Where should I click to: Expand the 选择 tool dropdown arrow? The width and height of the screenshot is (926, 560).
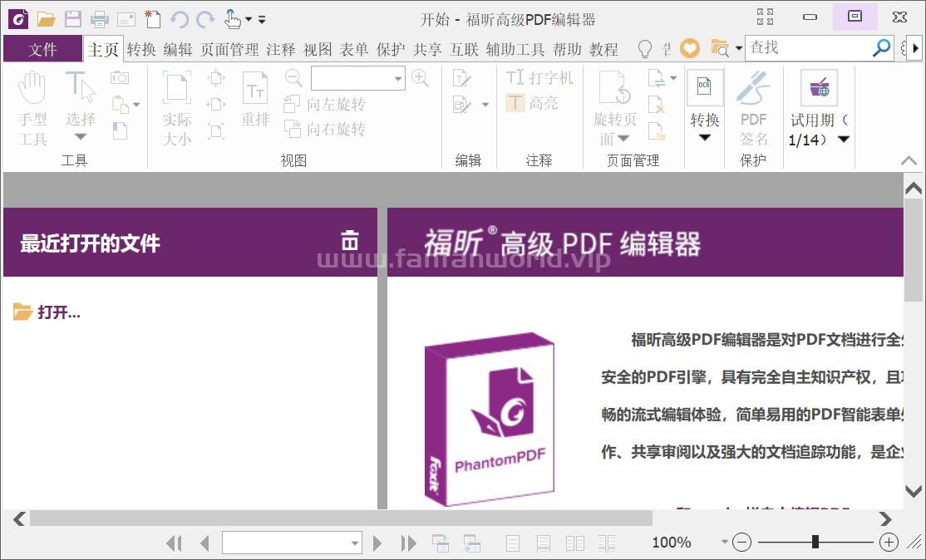[x=81, y=138]
